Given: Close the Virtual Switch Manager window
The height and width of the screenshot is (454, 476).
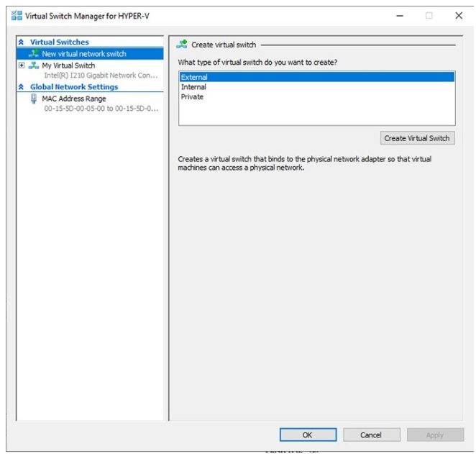Looking at the screenshot, I should click(x=459, y=16).
